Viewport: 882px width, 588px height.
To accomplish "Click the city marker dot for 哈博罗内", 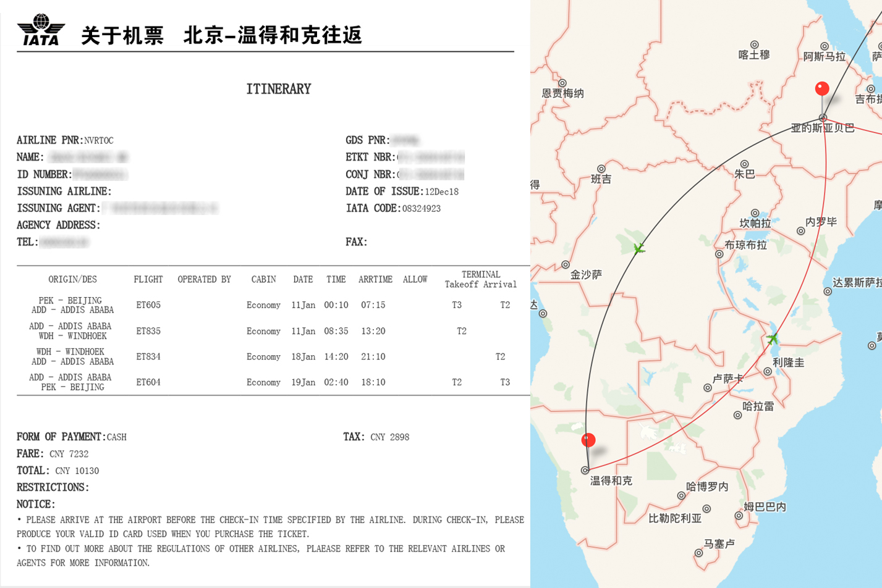I will pos(681,495).
